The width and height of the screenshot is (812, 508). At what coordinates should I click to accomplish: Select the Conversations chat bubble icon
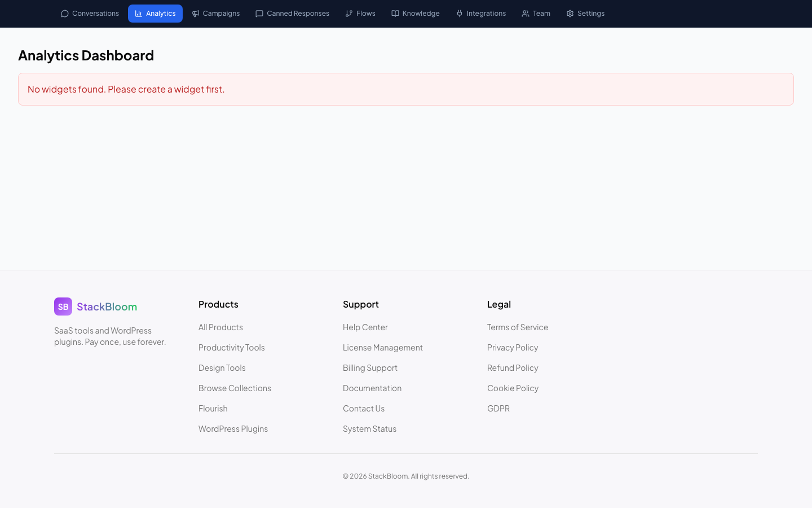pyautogui.click(x=64, y=13)
